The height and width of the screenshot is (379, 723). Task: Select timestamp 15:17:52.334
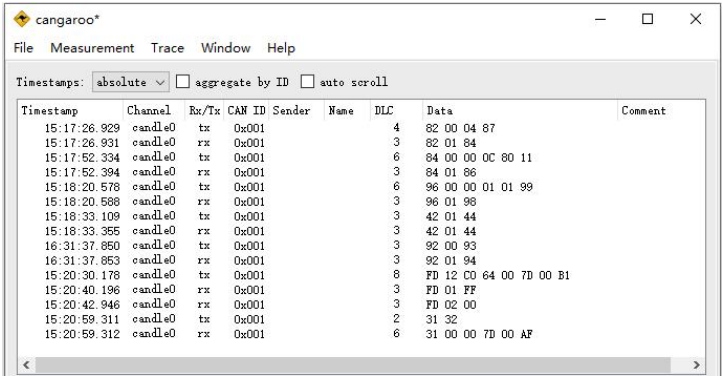tap(82, 158)
